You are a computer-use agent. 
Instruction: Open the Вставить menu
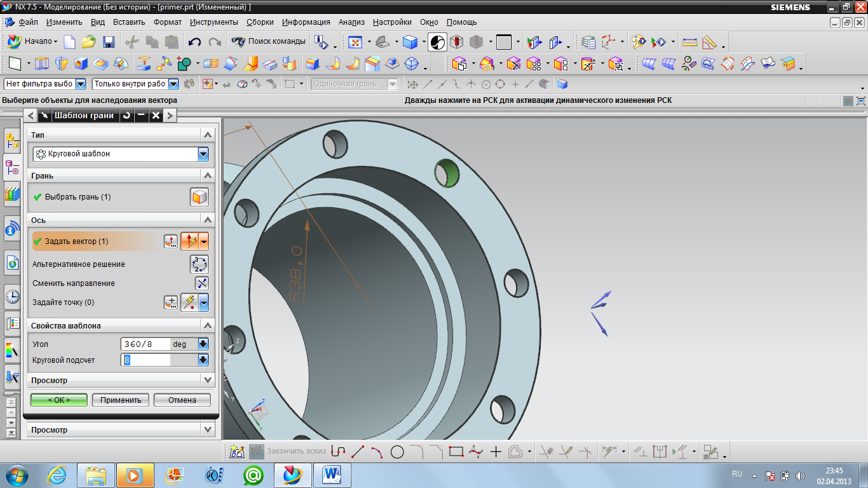pos(129,22)
